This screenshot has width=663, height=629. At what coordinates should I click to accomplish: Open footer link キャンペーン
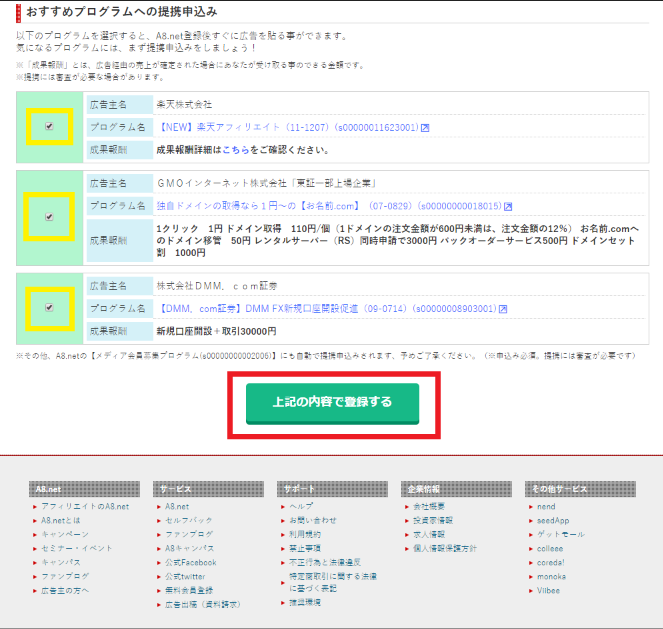(x=65, y=534)
